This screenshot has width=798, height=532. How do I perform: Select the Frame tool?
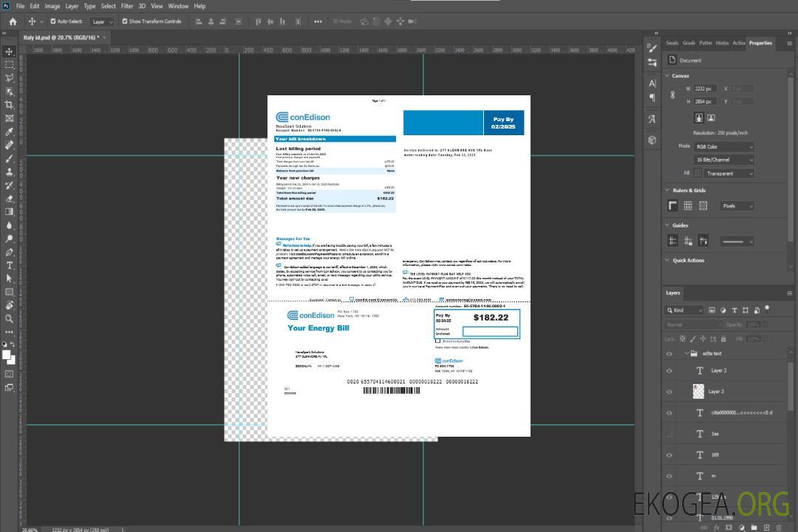[x=9, y=118]
